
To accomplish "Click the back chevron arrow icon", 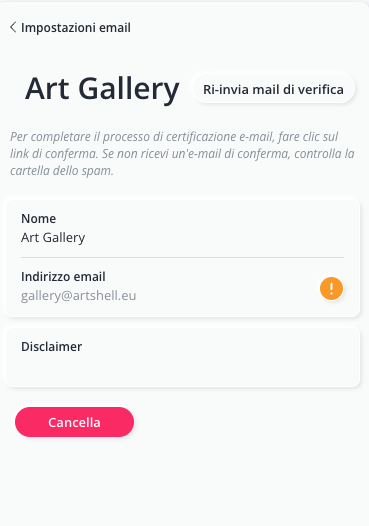I will pos(13,27).
